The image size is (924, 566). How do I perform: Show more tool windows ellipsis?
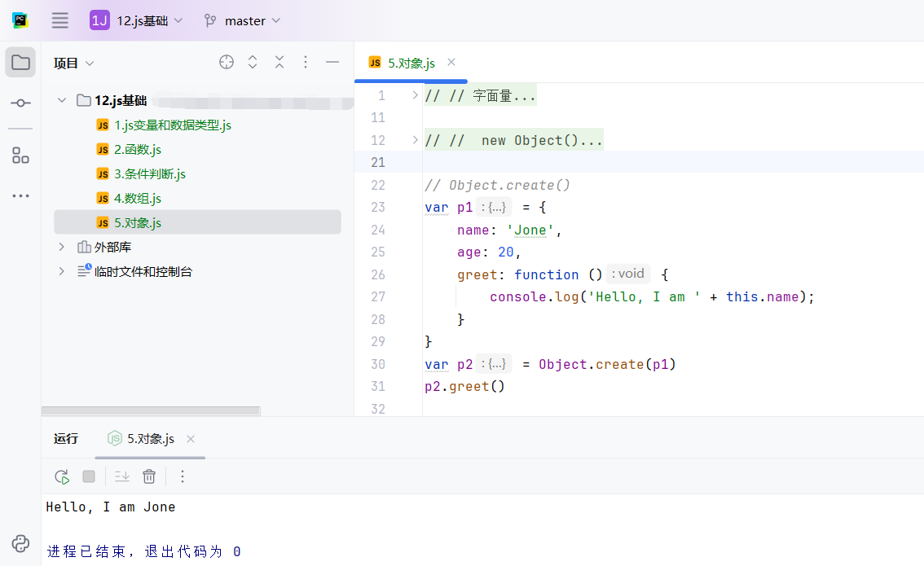coord(20,195)
